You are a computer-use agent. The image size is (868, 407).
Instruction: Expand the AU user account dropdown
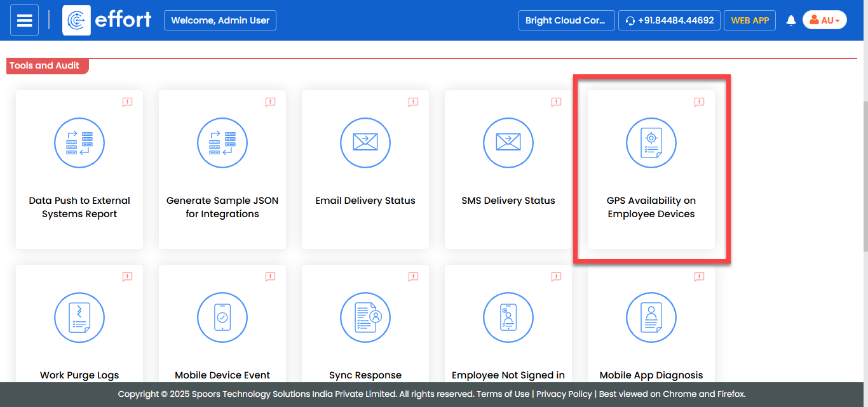coord(824,20)
